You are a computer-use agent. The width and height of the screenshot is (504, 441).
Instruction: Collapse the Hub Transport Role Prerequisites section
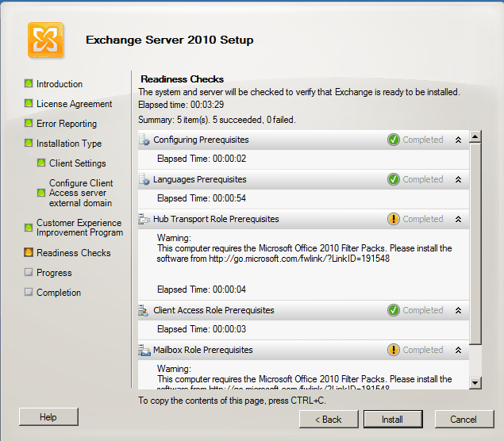click(458, 219)
